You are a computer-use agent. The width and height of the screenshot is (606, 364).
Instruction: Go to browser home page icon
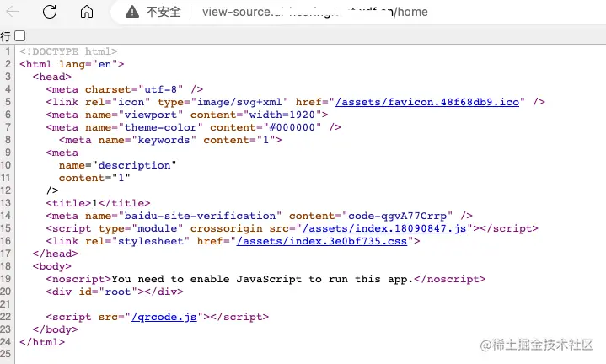point(87,12)
